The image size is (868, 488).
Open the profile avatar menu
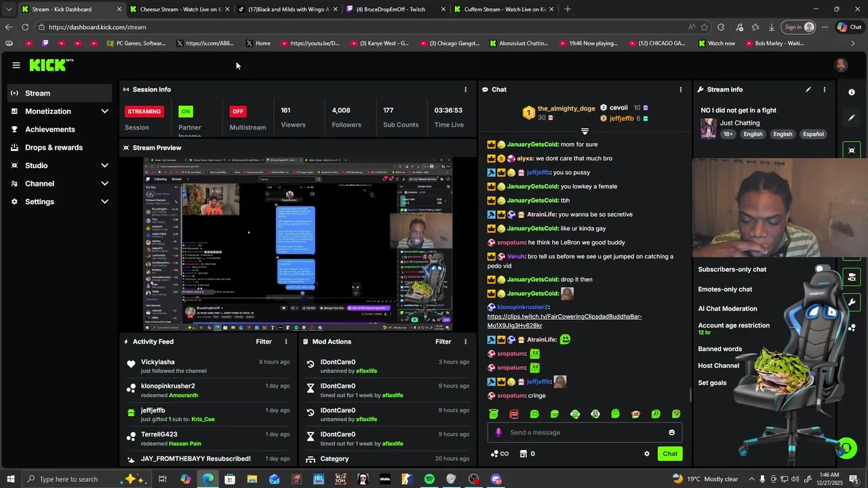tap(841, 65)
